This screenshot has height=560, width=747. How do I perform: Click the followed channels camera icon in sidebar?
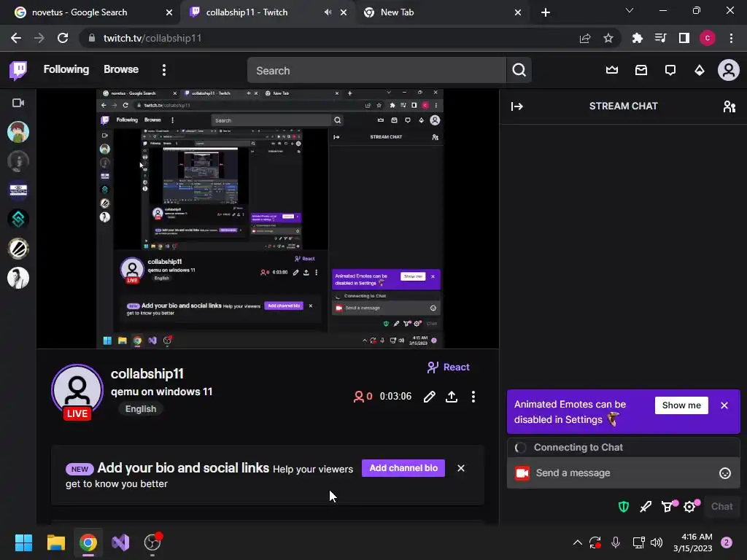pos(18,103)
